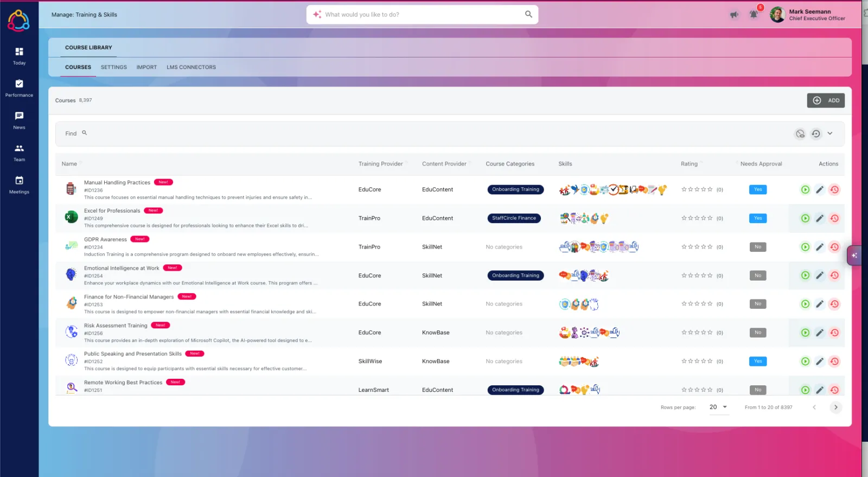Toggle Needs Approval Yes for Excel for Professionals
The height and width of the screenshot is (477, 868).
click(758, 218)
